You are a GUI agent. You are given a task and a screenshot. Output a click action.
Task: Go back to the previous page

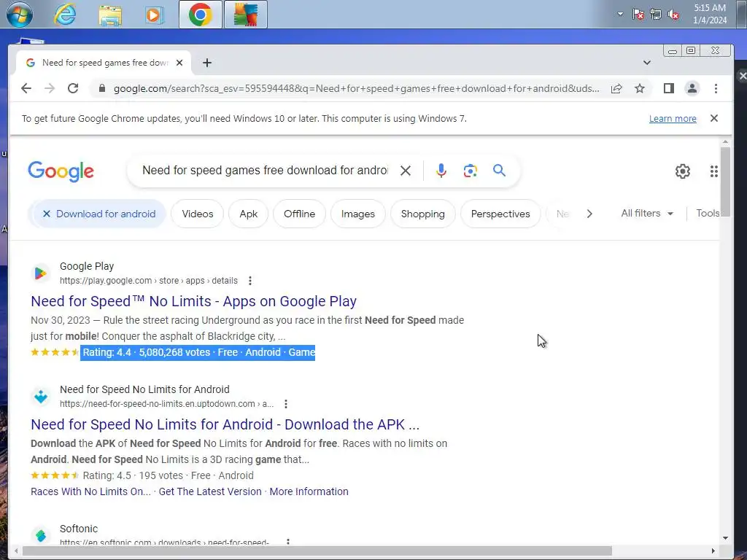pos(26,88)
